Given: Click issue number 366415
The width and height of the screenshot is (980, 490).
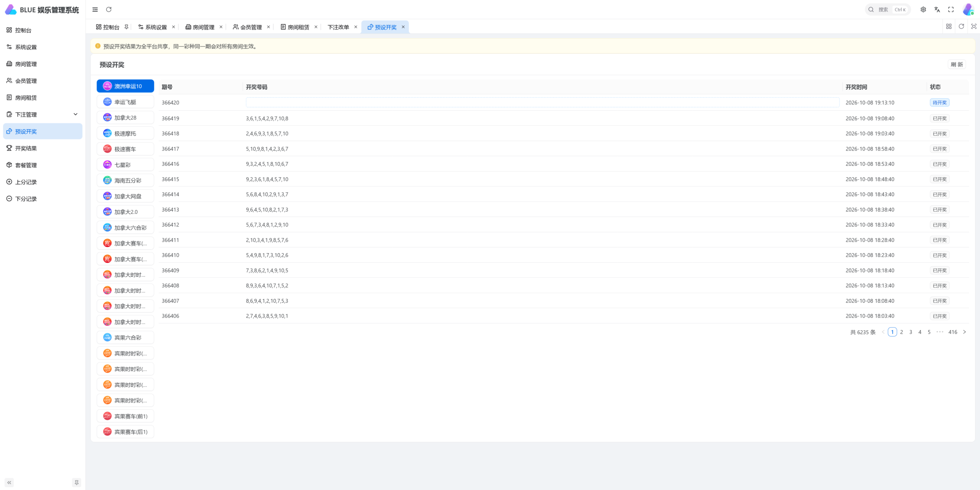Looking at the screenshot, I should (170, 179).
